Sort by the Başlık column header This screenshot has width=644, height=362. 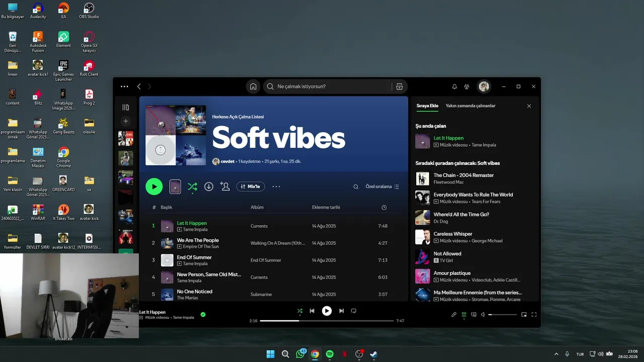(x=167, y=207)
